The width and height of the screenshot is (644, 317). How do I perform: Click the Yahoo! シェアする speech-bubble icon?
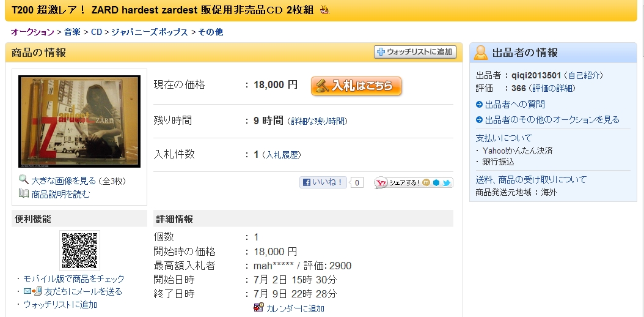pos(381,182)
